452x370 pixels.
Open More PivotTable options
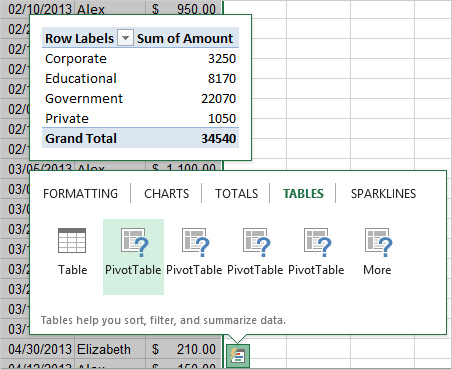tap(378, 252)
